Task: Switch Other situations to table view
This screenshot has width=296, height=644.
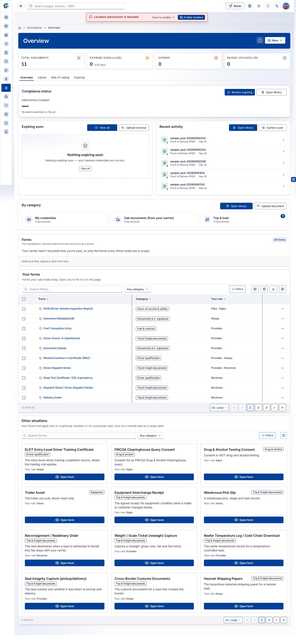Action: [x=284, y=435]
